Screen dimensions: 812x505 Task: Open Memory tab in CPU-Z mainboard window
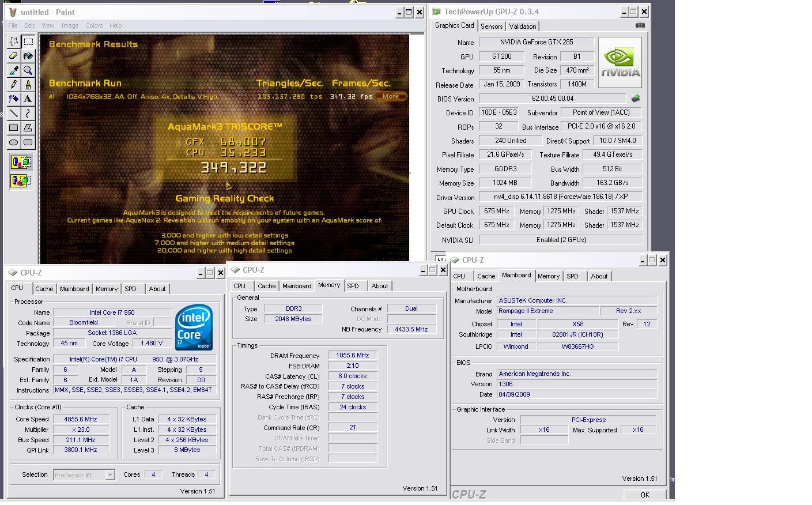point(549,276)
